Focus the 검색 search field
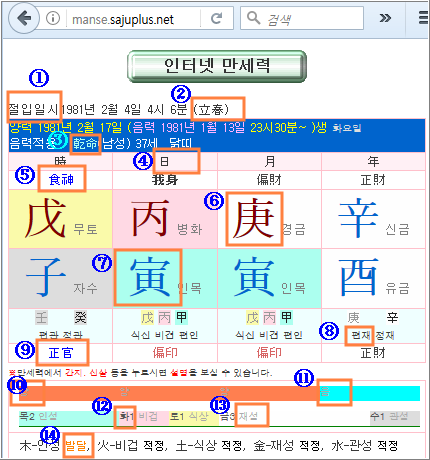 coord(302,18)
